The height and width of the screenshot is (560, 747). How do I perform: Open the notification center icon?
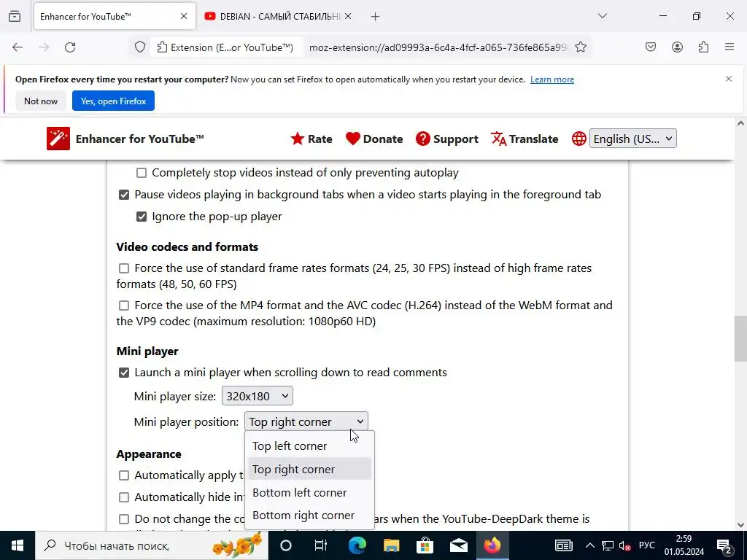724,545
